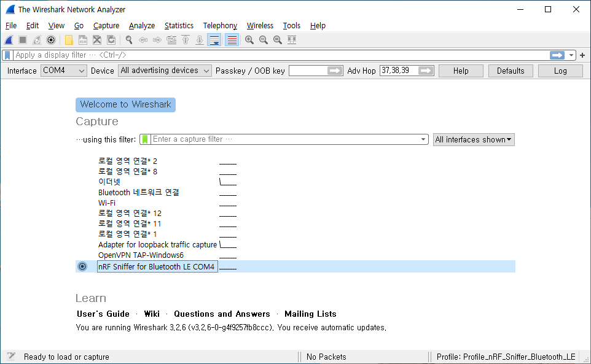
Task: Click reload capture file icon
Action: (111, 40)
